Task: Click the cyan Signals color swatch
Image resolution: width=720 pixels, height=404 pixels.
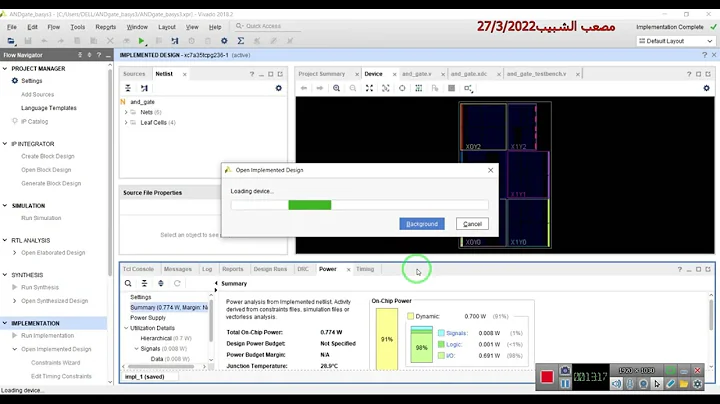Action: coord(441,333)
